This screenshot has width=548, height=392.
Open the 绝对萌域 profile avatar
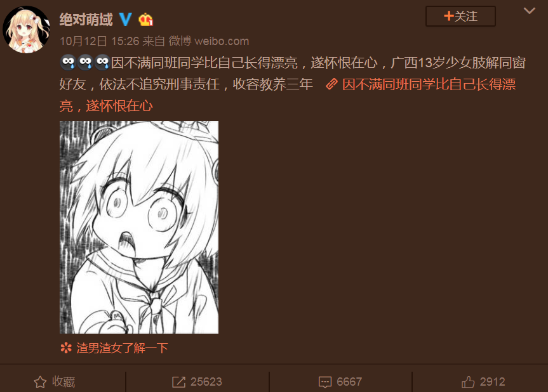(x=27, y=29)
